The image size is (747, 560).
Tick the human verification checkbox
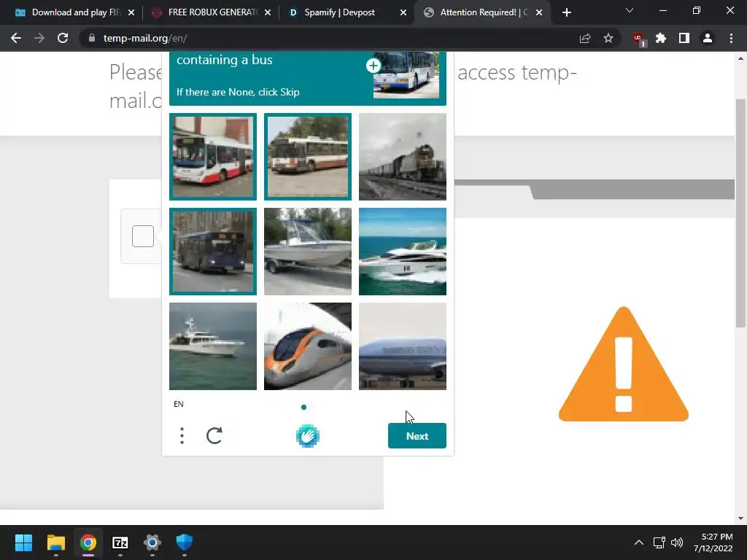point(143,236)
